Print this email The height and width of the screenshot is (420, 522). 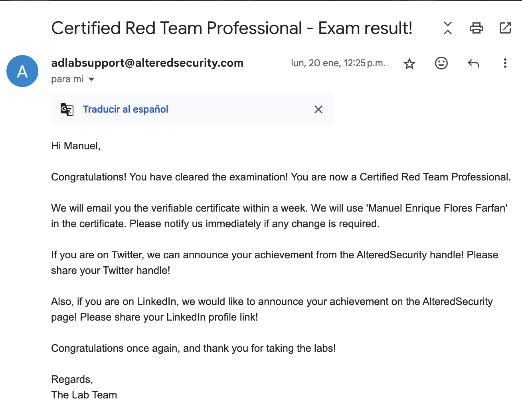tap(476, 28)
